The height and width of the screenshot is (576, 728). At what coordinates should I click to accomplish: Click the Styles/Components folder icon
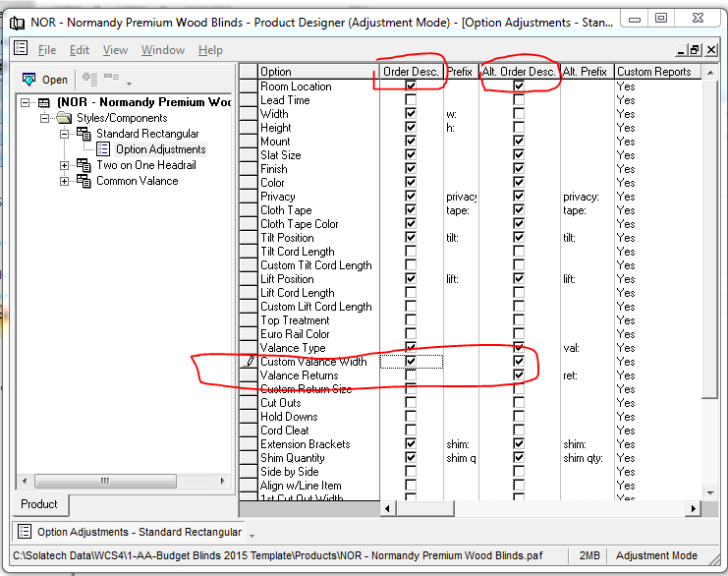[x=64, y=118]
